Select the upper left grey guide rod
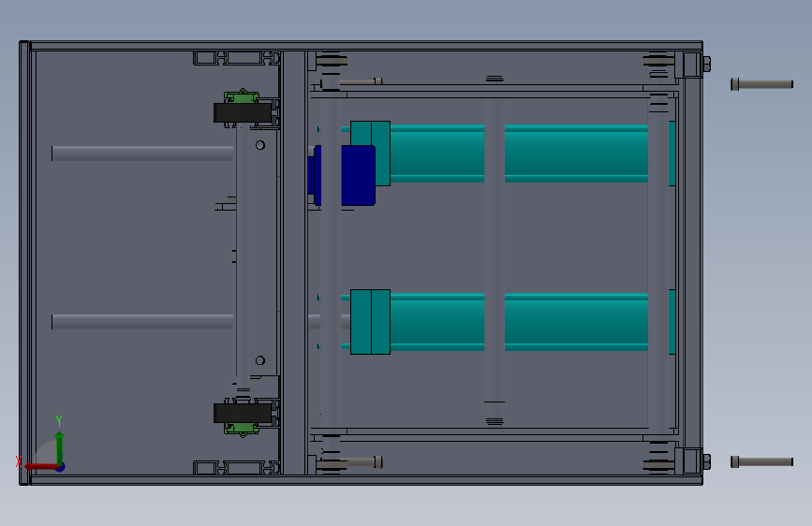Viewport: 812px width, 526px height. click(x=142, y=153)
